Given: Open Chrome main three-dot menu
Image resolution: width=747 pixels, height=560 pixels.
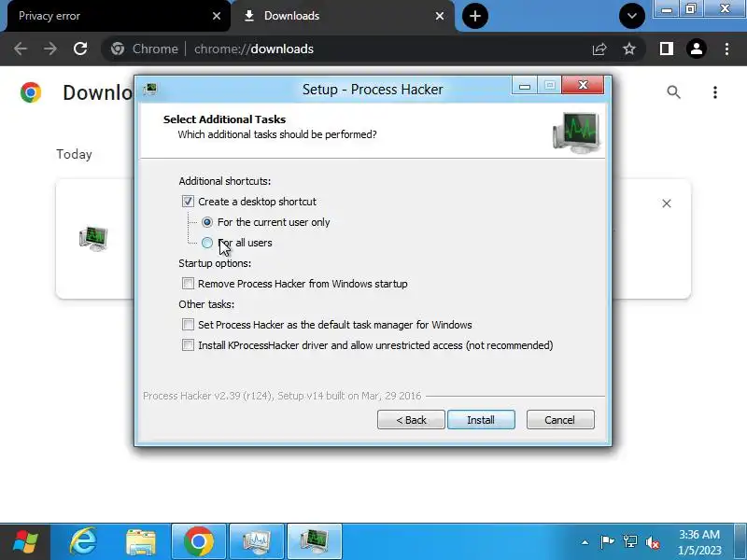Looking at the screenshot, I should pos(726,49).
